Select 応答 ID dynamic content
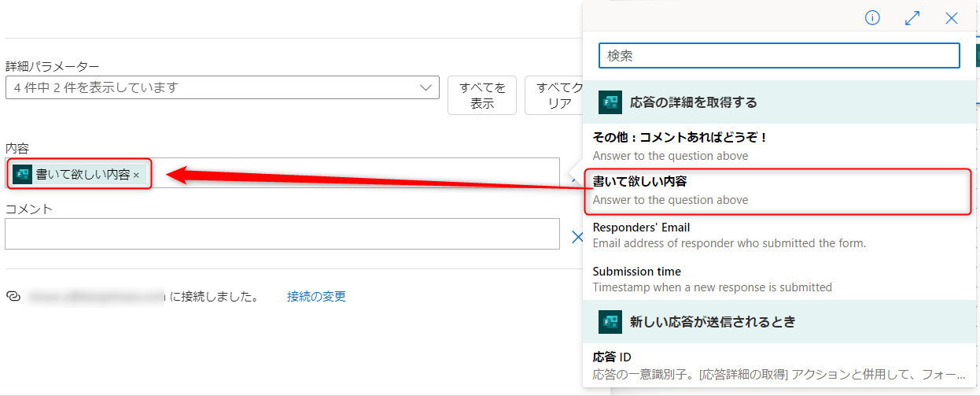Image resolution: width=980 pixels, height=396 pixels. coord(779,365)
